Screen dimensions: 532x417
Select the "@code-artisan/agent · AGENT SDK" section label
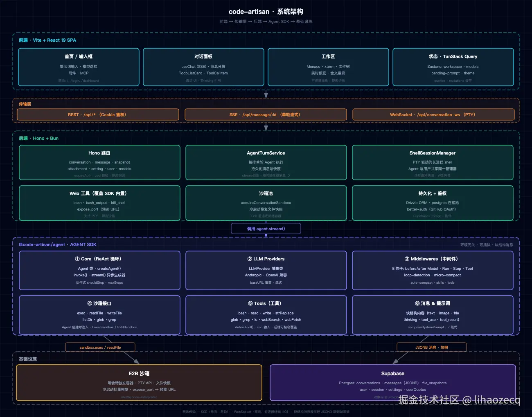tap(58, 244)
